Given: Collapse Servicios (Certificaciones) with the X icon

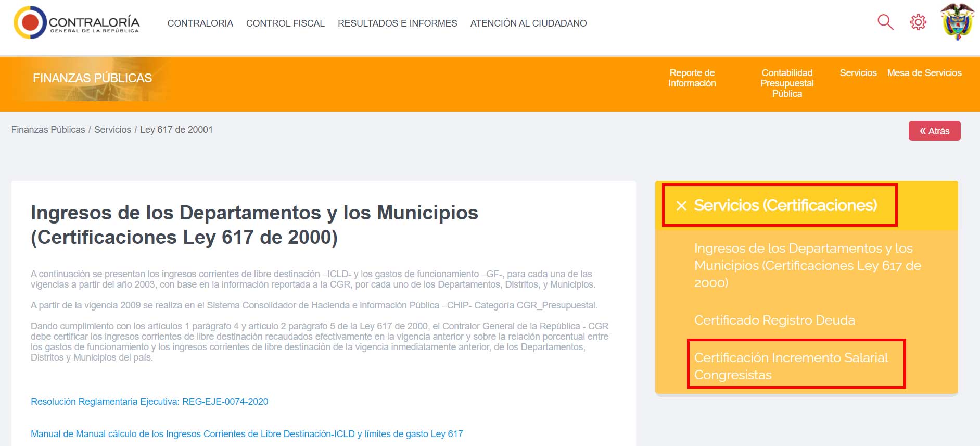Looking at the screenshot, I should pyautogui.click(x=681, y=206).
